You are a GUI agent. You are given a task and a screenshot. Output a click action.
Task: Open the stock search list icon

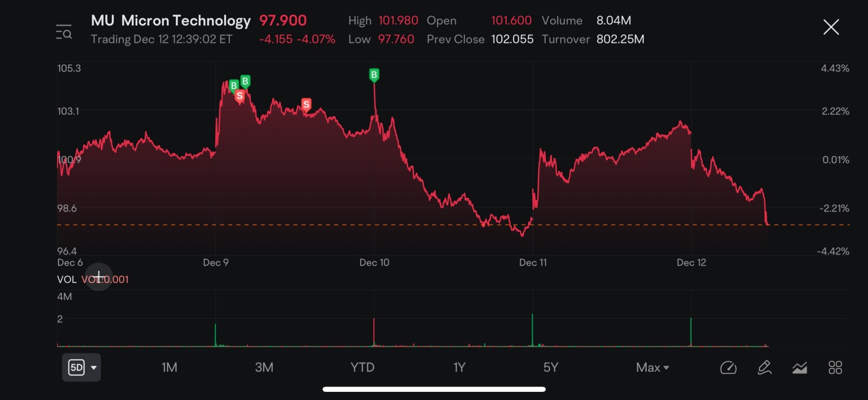(x=63, y=32)
